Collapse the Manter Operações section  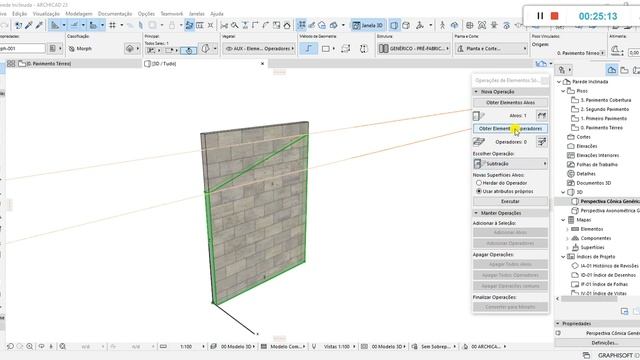[x=476, y=213]
